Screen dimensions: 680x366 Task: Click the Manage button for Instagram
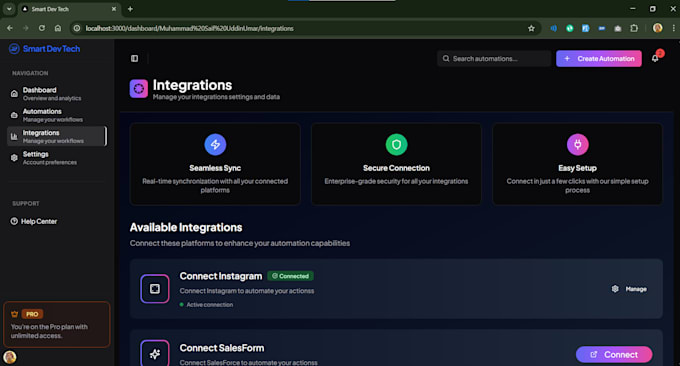(629, 289)
